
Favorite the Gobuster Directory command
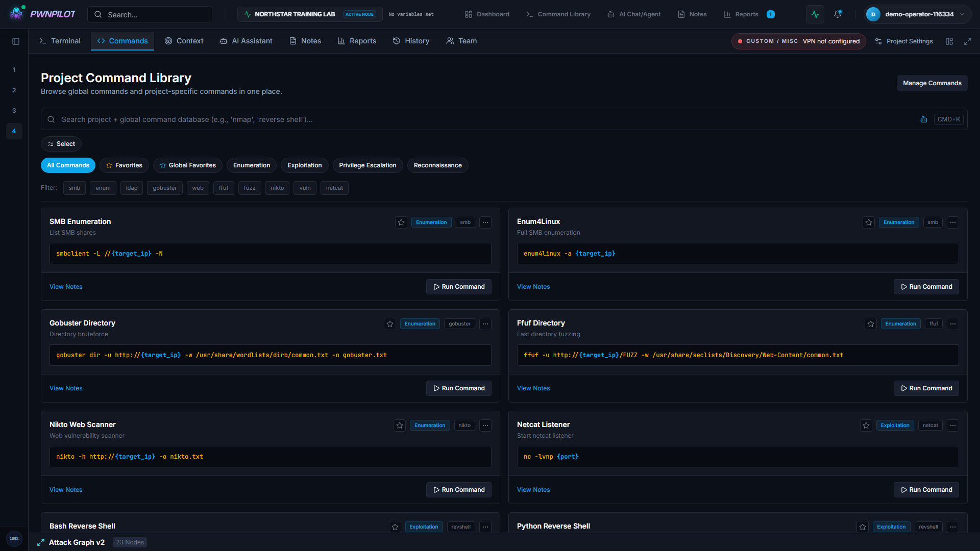[390, 324]
